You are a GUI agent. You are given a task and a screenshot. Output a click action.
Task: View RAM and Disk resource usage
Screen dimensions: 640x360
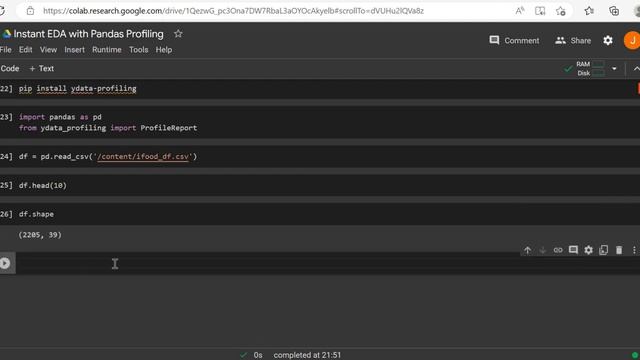(590, 69)
